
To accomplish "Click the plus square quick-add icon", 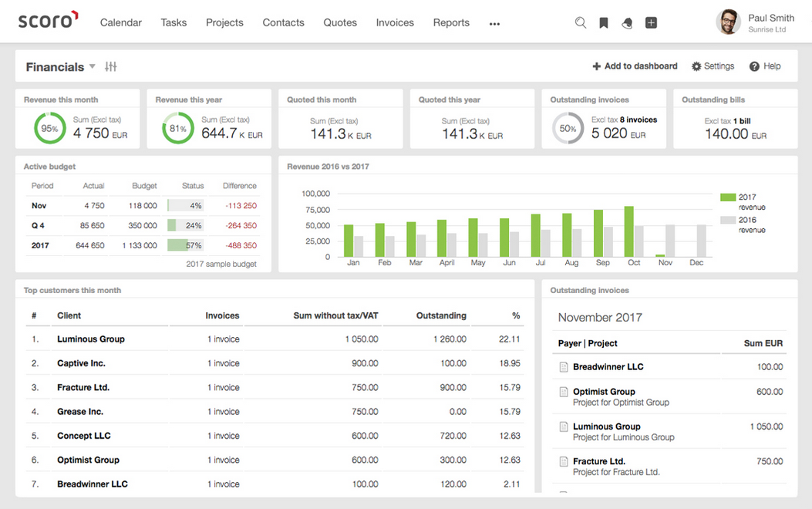I will [x=651, y=23].
